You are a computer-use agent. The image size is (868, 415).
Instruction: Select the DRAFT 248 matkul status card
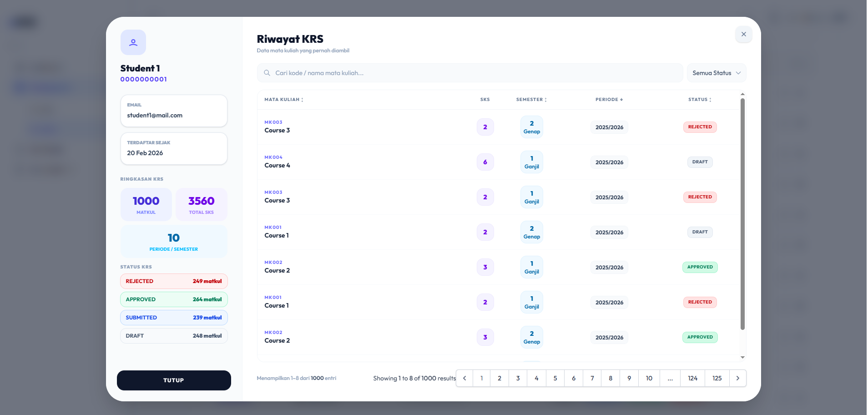(x=174, y=336)
